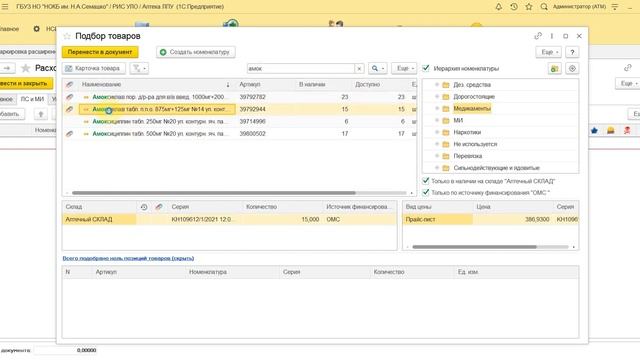The height and width of the screenshot is (360, 640).
Task: Open the search magnifier dropdown
Action: click(378, 69)
